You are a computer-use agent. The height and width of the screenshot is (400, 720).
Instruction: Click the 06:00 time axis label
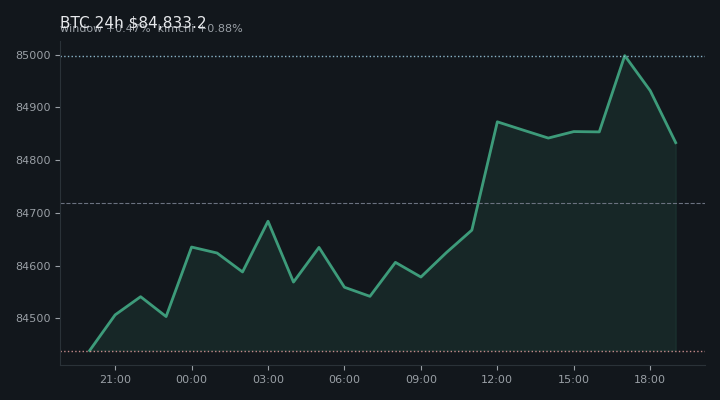click(x=344, y=379)
